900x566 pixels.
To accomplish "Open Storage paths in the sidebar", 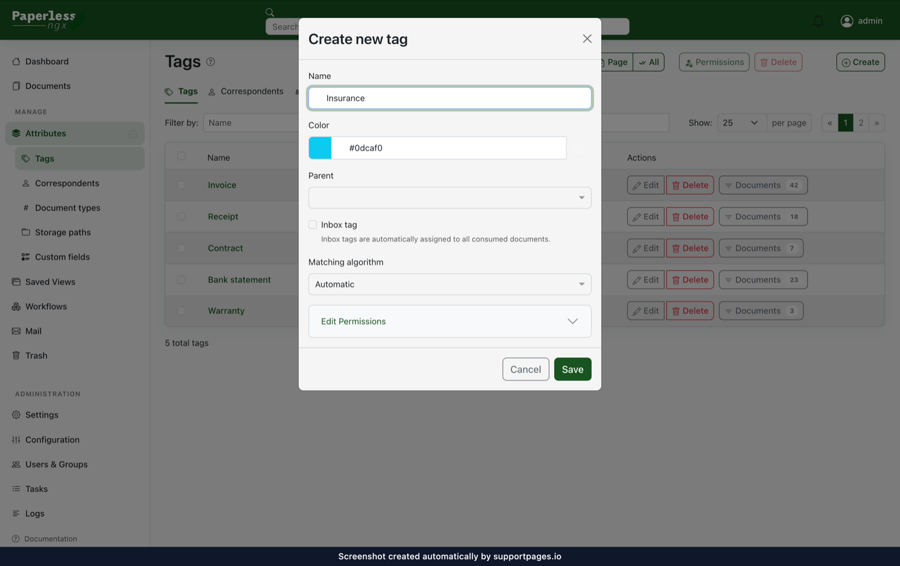I will pyautogui.click(x=63, y=232).
